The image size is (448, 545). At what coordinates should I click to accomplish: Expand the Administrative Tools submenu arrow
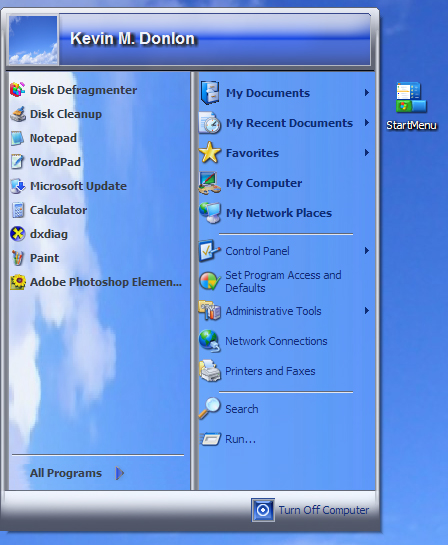367,311
